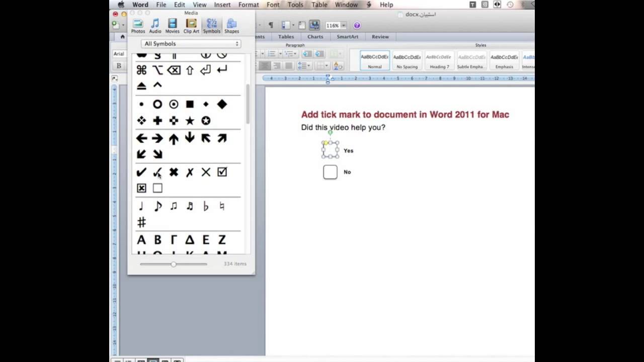Open the Apple menu
Image resolution: width=644 pixels, height=362 pixels.
pos(121,5)
